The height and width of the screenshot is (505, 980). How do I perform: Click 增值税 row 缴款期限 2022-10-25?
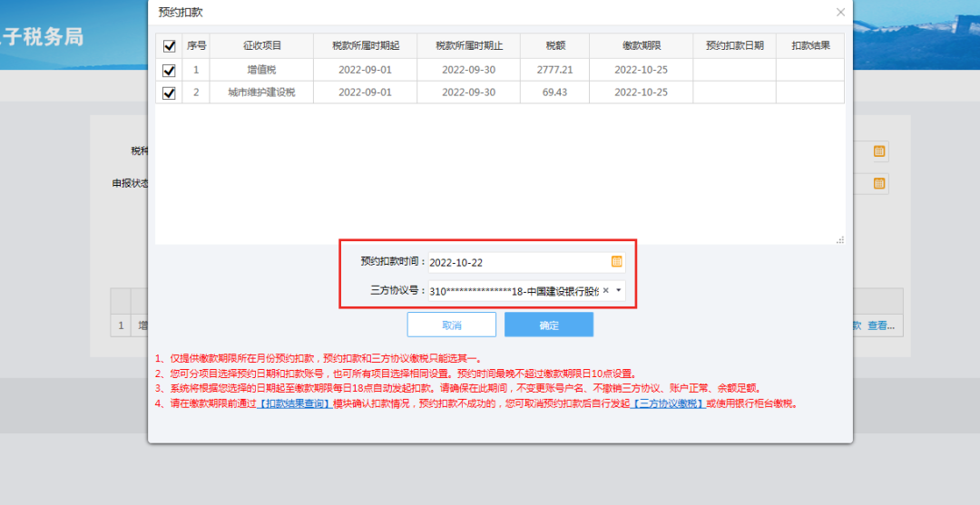pos(642,70)
